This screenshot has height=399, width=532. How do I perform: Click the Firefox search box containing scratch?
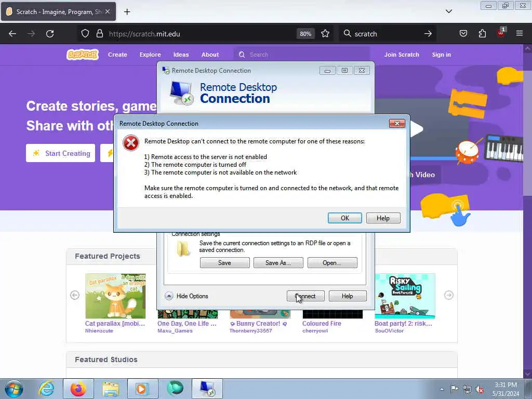click(387, 34)
